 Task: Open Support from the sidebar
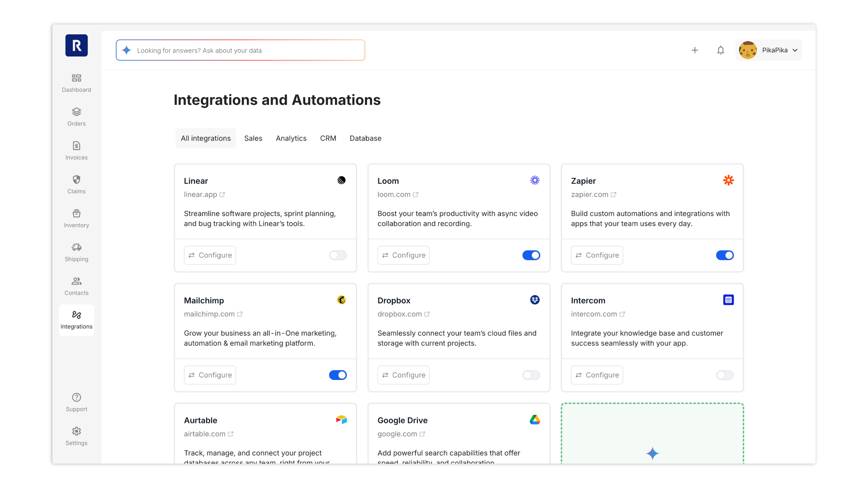[76, 403]
